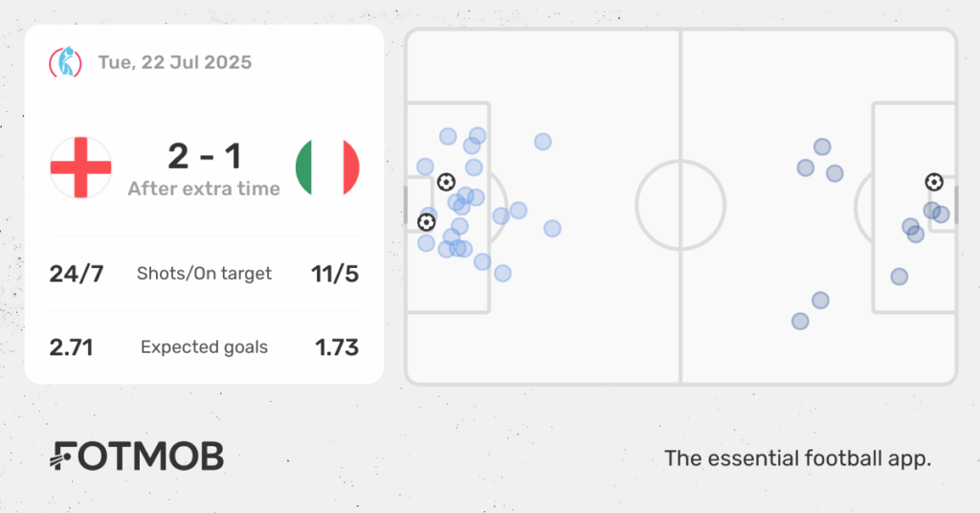The width and height of the screenshot is (980, 513).
Task: Select the Expected goals stat label
Action: coord(205,347)
